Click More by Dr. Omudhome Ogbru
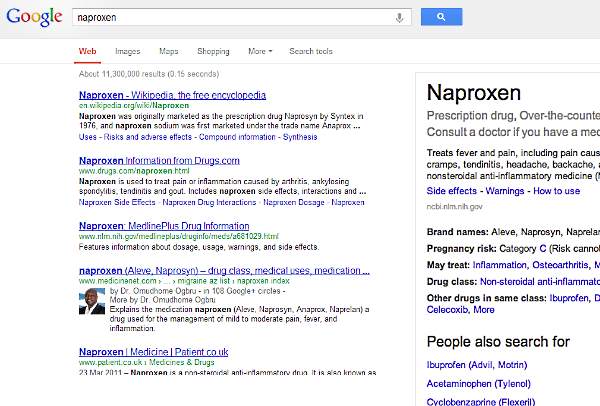 click(162, 300)
